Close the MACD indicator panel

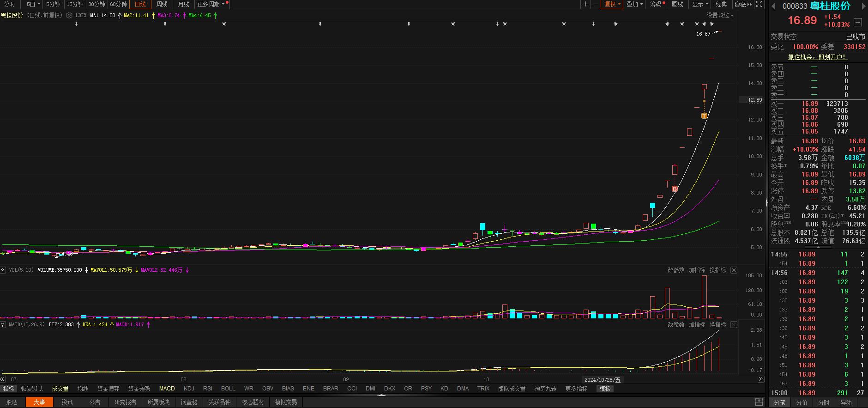click(734, 324)
